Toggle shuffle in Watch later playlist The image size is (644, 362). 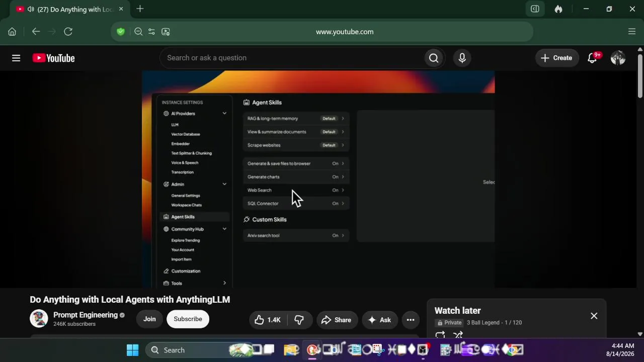point(458,335)
